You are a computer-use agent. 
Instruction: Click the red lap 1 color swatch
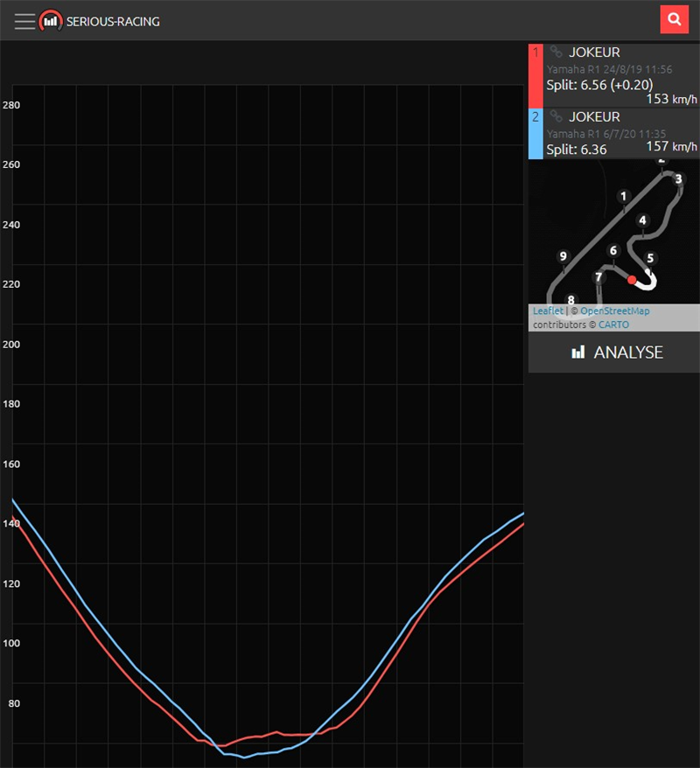point(535,76)
